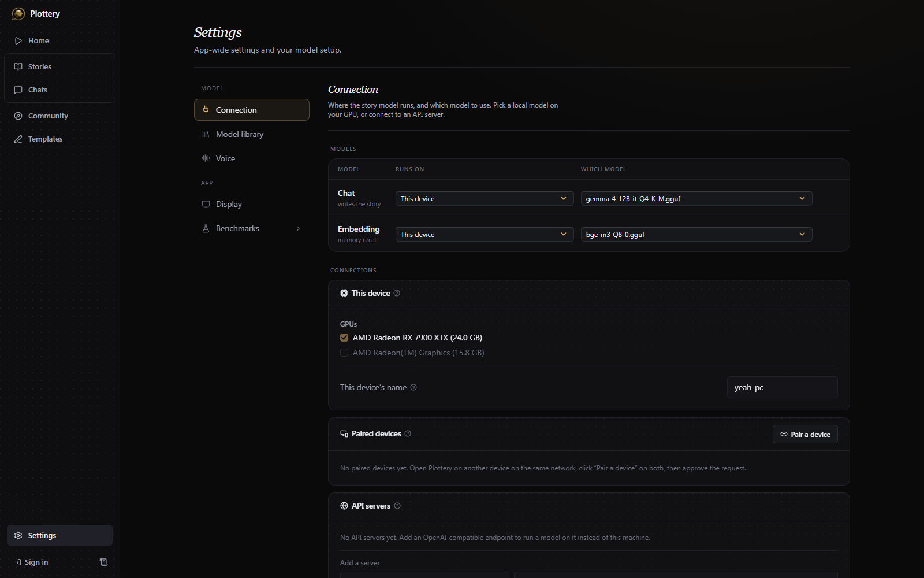This screenshot has height=578, width=924.
Task: Click the 'Settings' page heading
Action: tap(218, 33)
